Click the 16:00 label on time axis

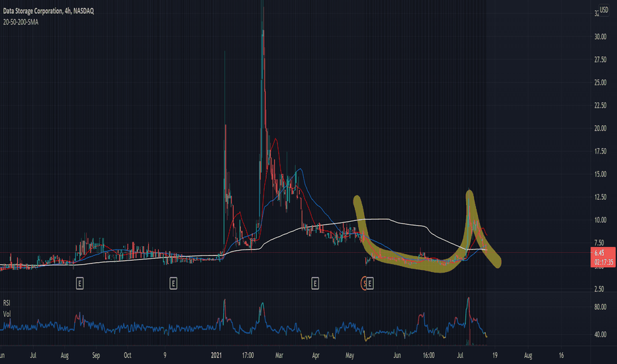(428, 355)
